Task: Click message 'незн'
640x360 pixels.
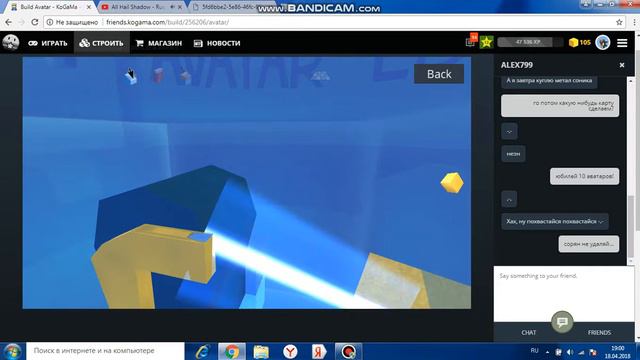Action: click(x=513, y=154)
